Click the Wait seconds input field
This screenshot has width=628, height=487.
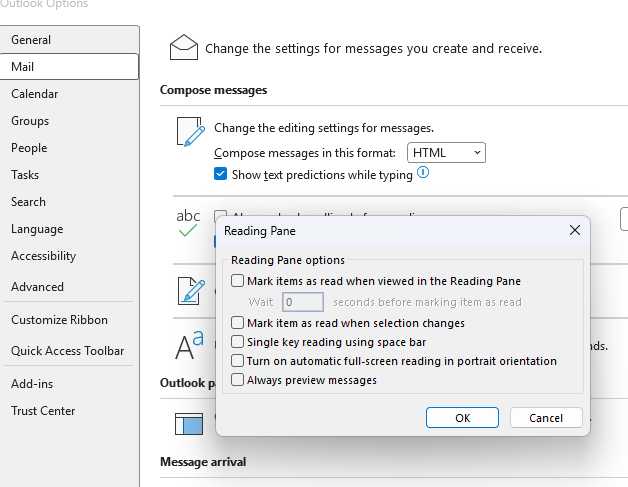303,302
